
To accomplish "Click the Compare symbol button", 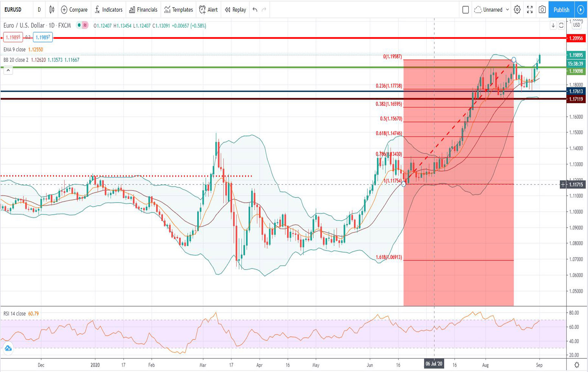I will (x=74, y=10).
